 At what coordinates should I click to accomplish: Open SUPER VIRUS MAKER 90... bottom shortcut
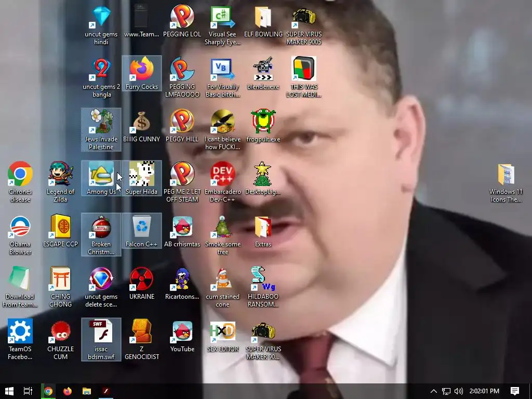(263, 340)
